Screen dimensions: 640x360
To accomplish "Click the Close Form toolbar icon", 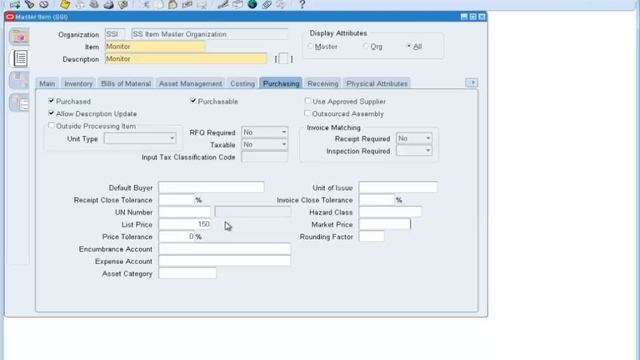I will click(x=123, y=4).
